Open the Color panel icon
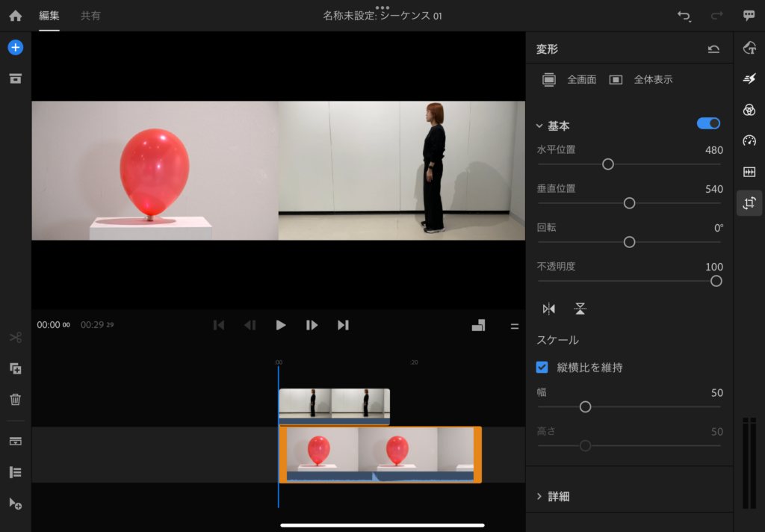765x532 pixels. [x=749, y=110]
